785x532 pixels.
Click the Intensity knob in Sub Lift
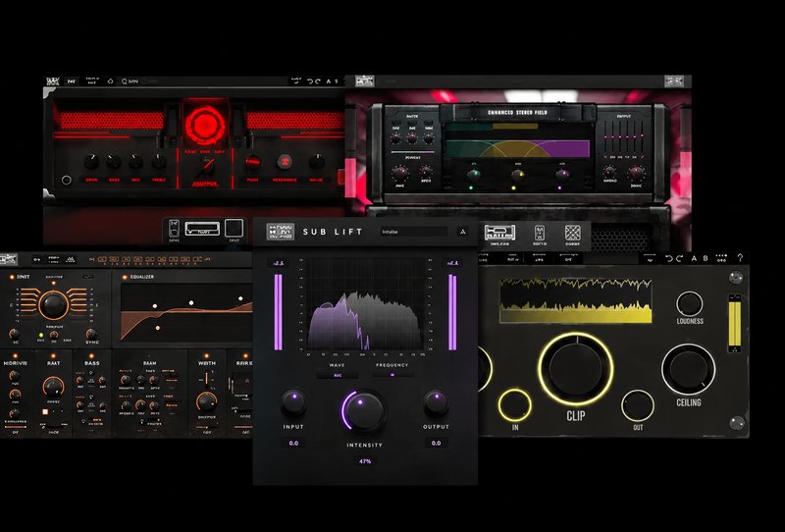click(364, 410)
